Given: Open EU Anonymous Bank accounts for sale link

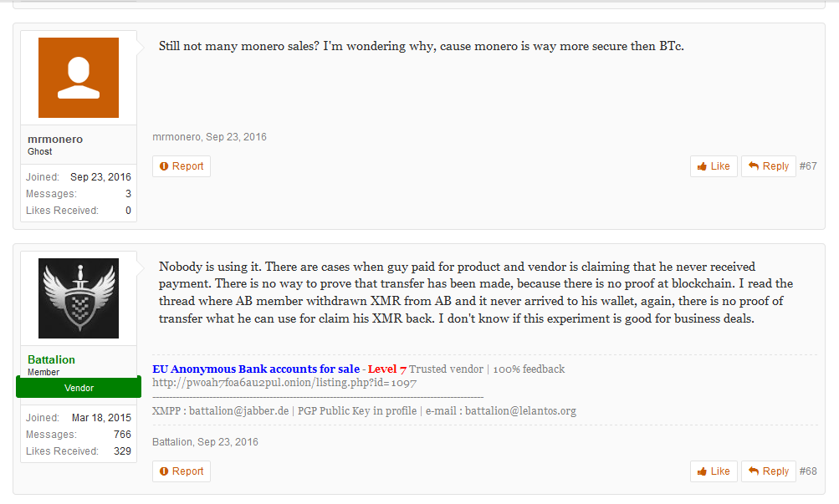Looking at the screenshot, I should click(256, 369).
